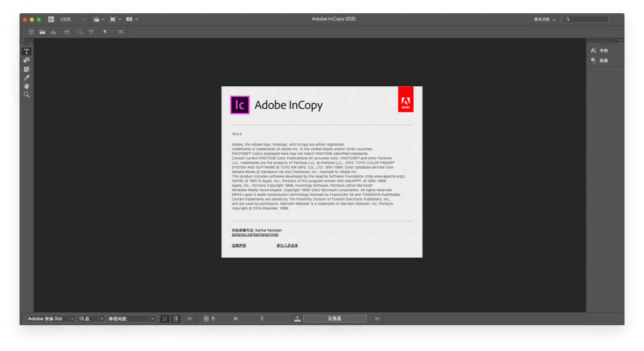
Task: Click the Karina Yazylyan credit text
Action: coord(269,230)
